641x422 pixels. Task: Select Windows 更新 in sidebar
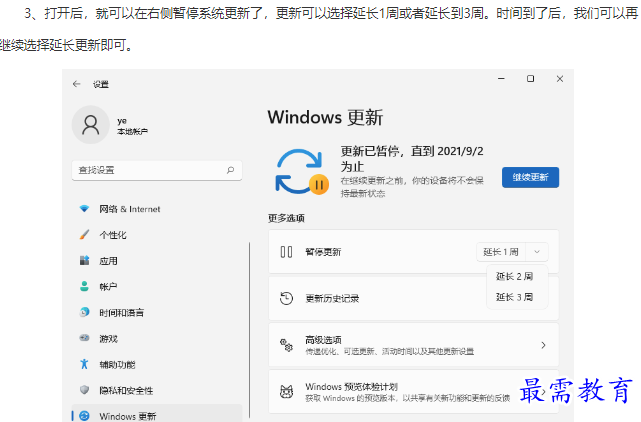tap(157, 413)
